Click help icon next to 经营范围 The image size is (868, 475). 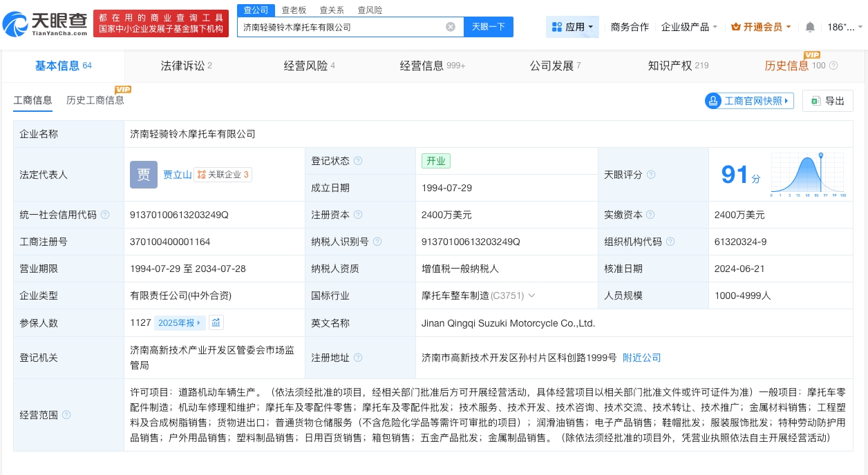pos(66,415)
